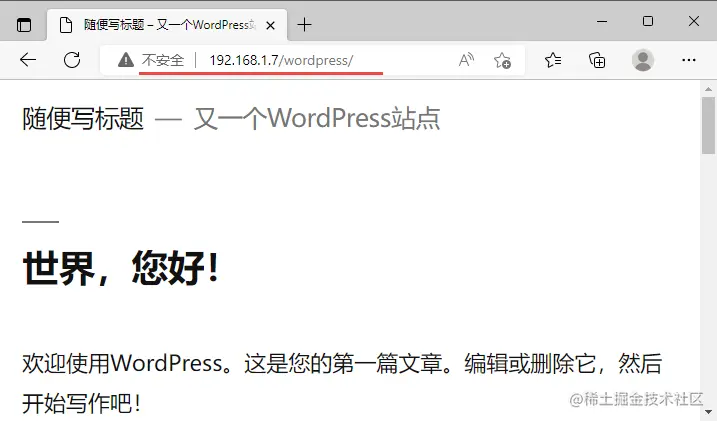Open the Favorites list
The height and width of the screenshot is (421, 717).
coord(553,60)
